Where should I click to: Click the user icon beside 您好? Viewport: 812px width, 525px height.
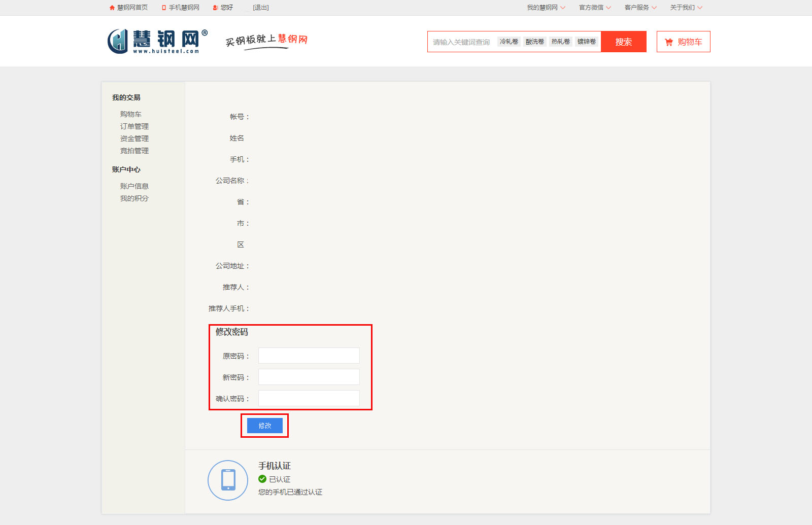click(x=216, y=8)
